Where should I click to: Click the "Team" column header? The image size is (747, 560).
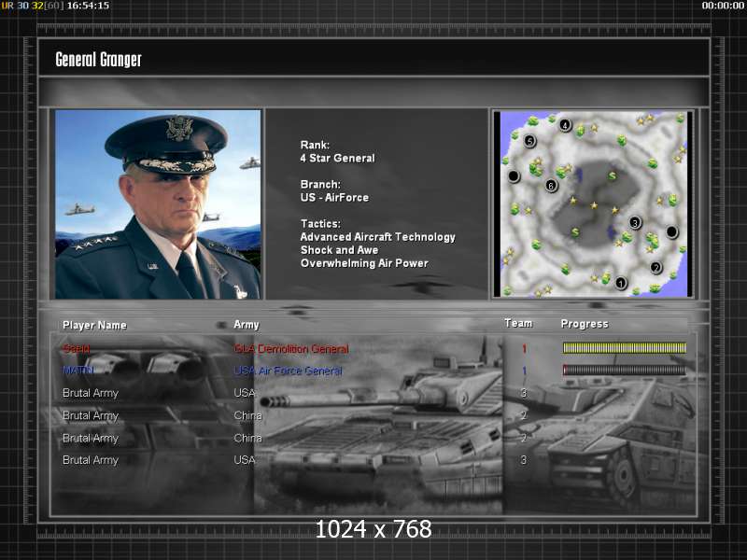518,323
